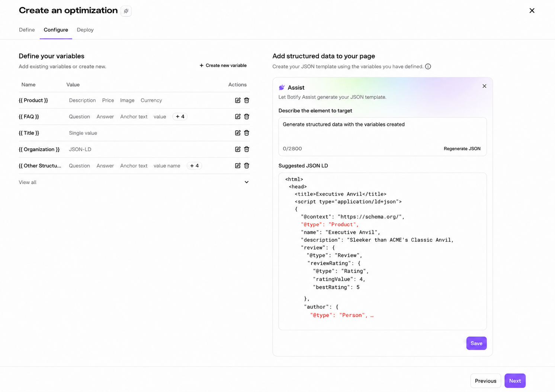Delete the Title variable
555x392 pixels.
247,133
